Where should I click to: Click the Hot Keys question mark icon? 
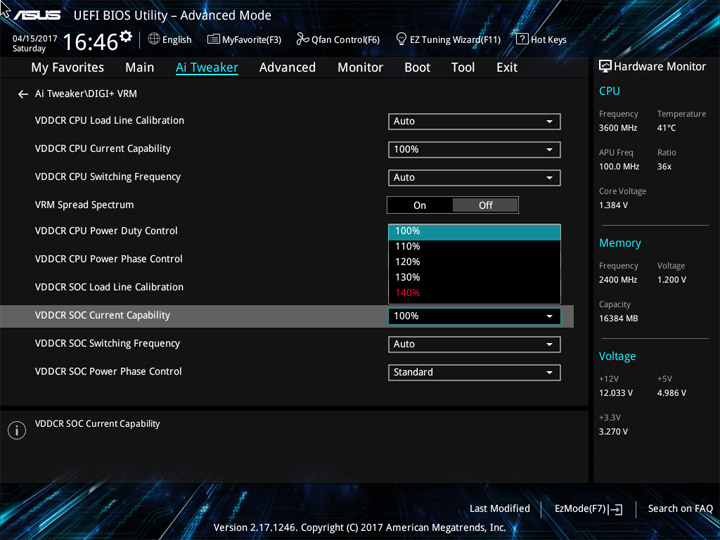522,39
